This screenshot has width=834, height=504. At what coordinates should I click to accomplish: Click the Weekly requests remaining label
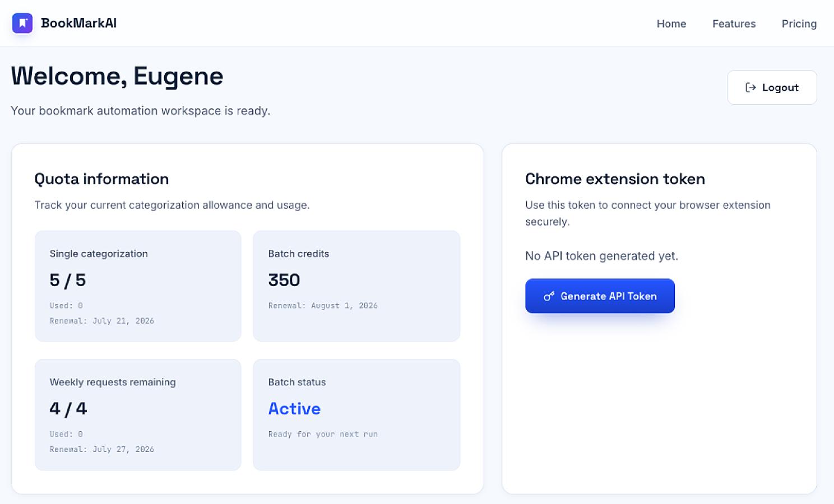pyautogui.click(x=113, y=382)
